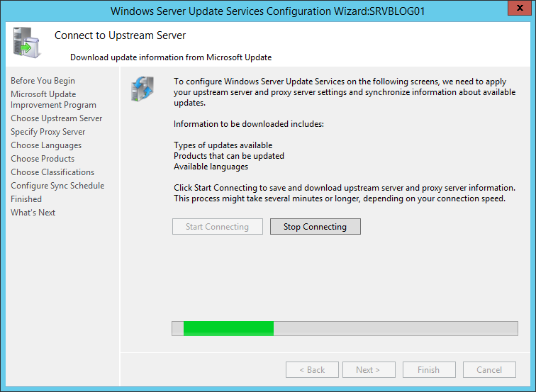Click the wizard title bar text

click(268, 11)
